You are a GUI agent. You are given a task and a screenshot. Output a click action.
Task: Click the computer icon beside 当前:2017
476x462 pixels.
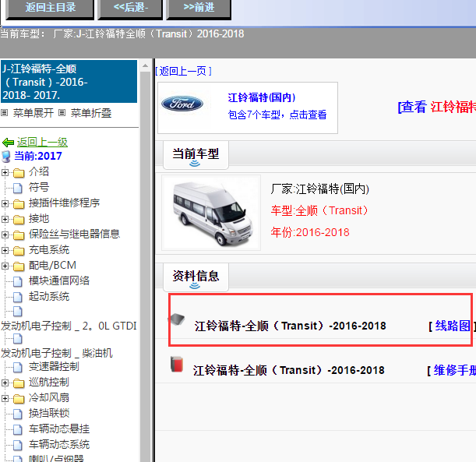pyautogui.click(x=6, y=157)
